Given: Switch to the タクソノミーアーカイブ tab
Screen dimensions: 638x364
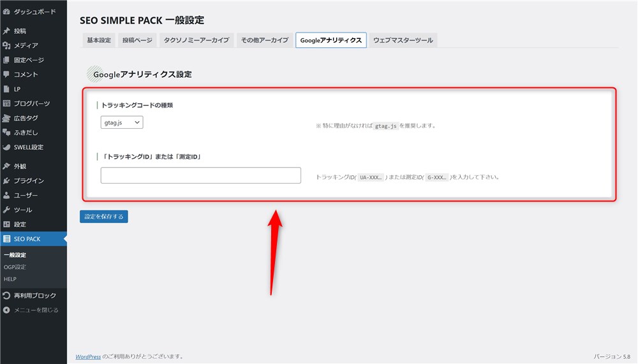Looking at the screenshot, I should tap(197, 40).
